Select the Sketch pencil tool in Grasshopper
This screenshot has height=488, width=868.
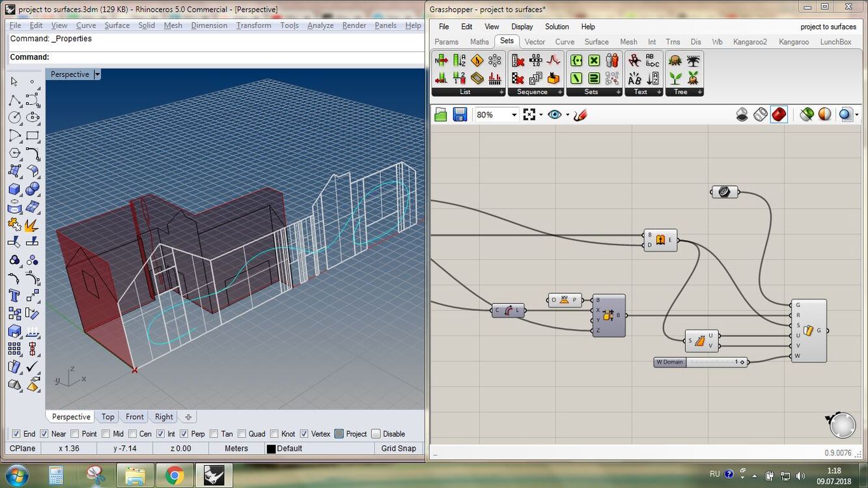coord(581,115)
